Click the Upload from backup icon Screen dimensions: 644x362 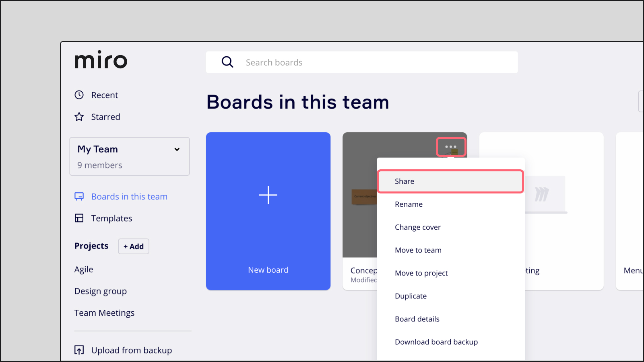79,350
